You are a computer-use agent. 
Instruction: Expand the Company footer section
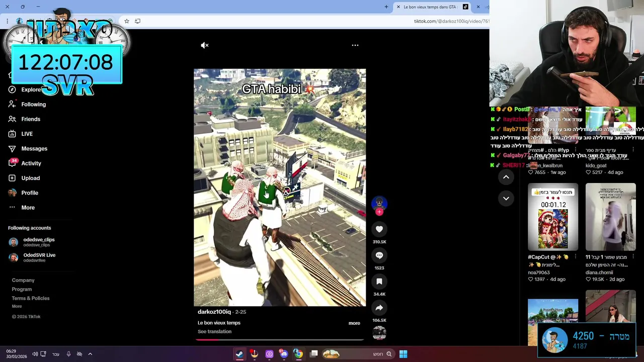(23, 281)
